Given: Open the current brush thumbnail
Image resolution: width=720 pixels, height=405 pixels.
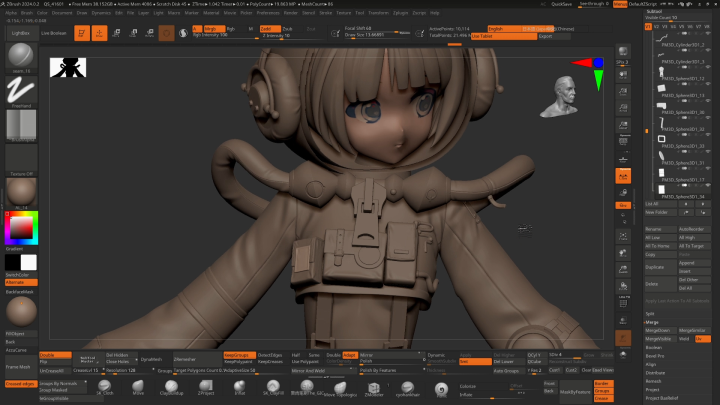Looking at the screenshot, I should [x=20, y=55].
